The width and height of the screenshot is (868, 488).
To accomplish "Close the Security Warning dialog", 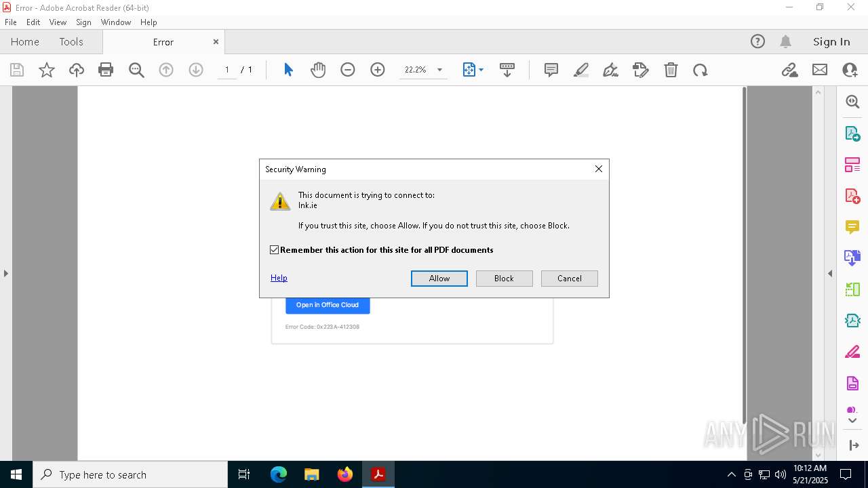I will coord(599,169).
